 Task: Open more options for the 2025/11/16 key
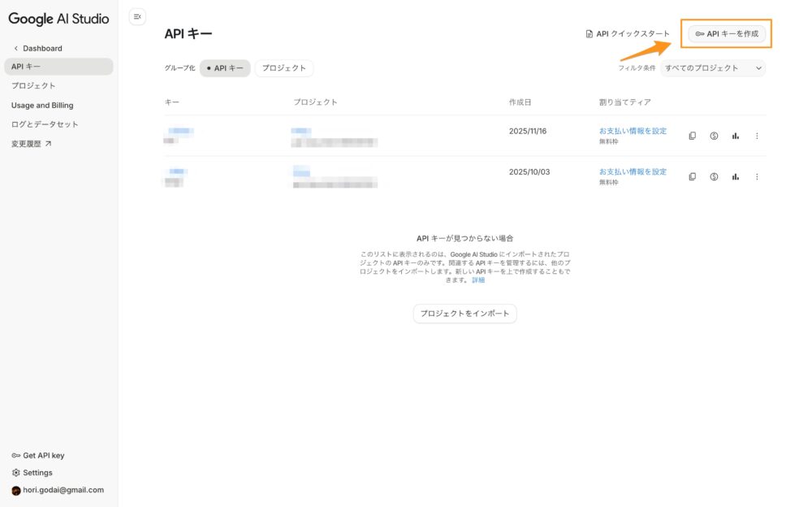757,136
